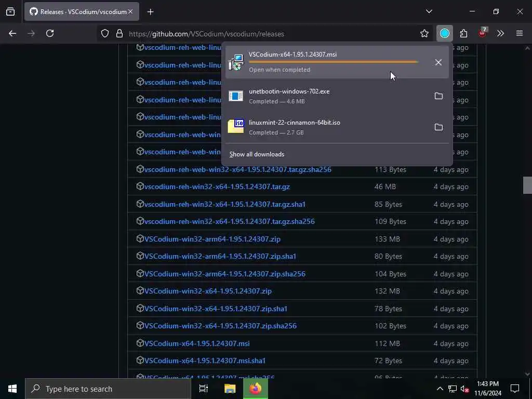Go back one page
532x399 pixels.
click(x=12, y=33)
